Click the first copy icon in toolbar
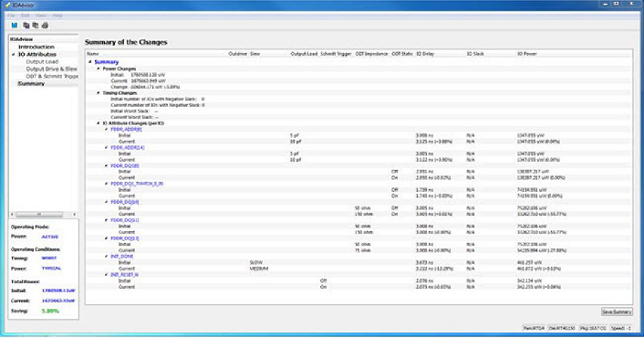Viewport: 644px width, 338px height. [x=26, y=26]
